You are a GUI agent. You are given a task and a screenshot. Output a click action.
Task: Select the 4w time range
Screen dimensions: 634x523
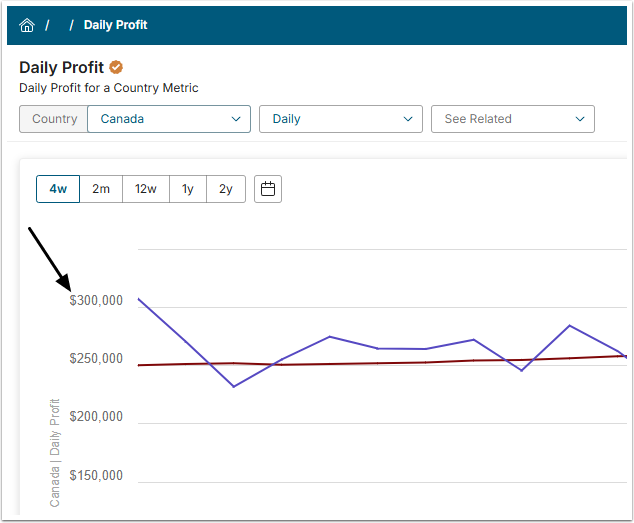pos(58,189)
